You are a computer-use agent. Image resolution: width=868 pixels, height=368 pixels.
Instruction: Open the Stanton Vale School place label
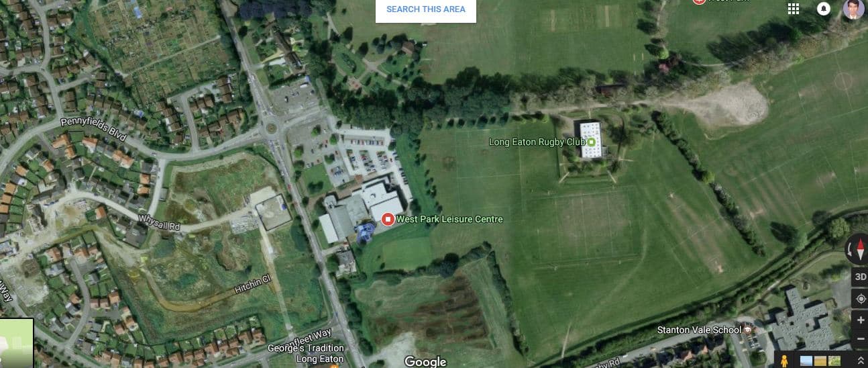699,330
